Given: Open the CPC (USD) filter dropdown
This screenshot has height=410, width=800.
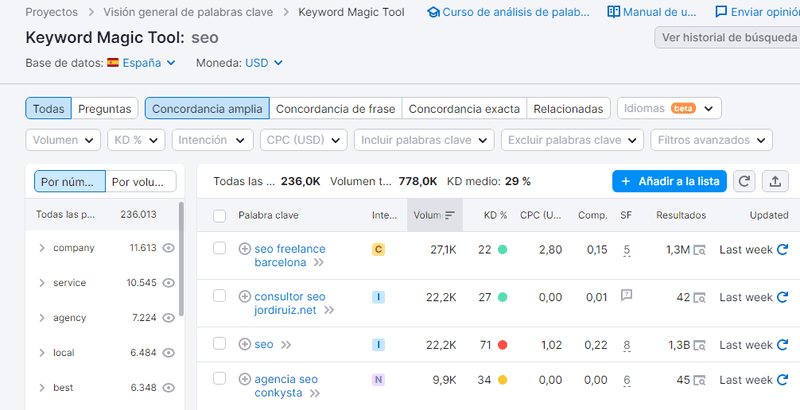Looking at the screenshot, I should click(x=304, y=140).
